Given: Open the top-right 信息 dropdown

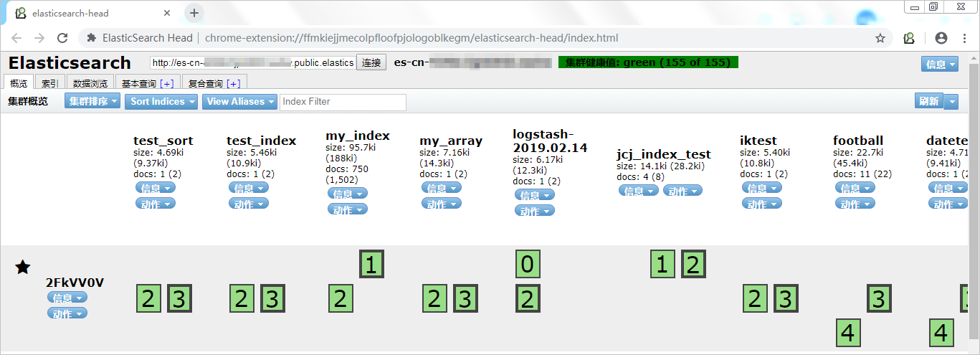Looking at the screenshot, I should tap(940, 65).
